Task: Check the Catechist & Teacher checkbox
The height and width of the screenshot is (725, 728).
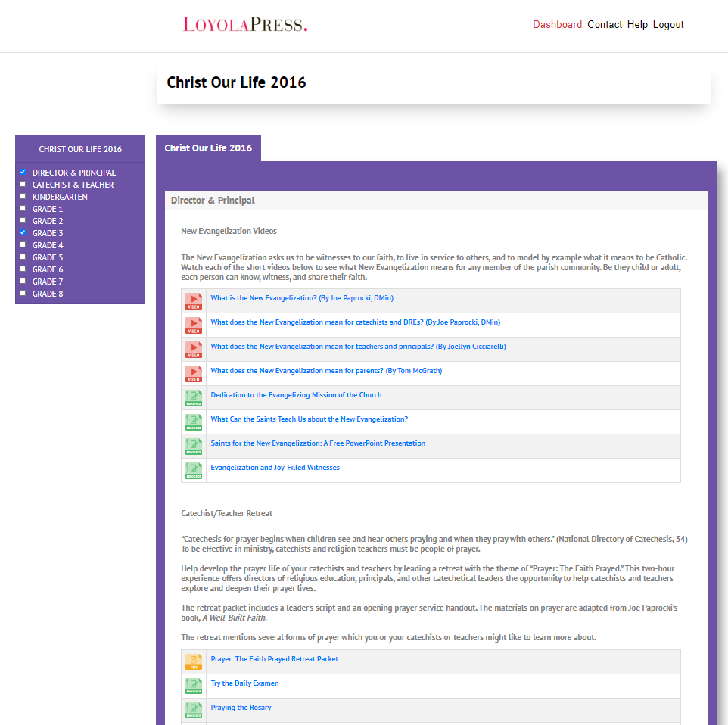Action: tap(23, 184)
